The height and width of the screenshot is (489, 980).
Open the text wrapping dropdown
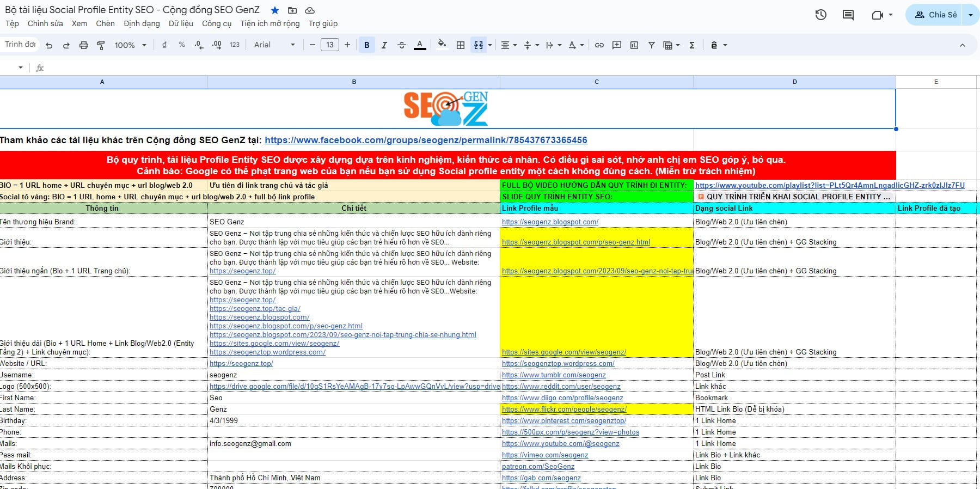(x=553, y=45)
